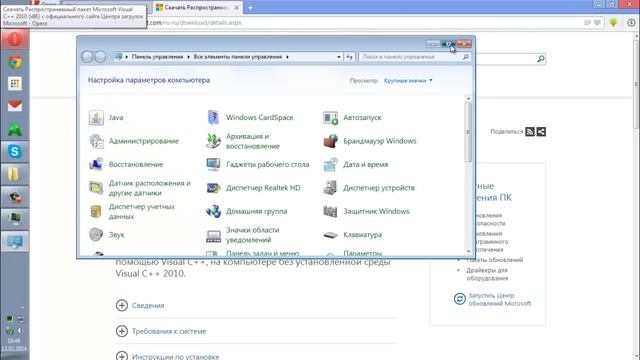Open the apps grid icon in taskbar

(x=15, y=84)
